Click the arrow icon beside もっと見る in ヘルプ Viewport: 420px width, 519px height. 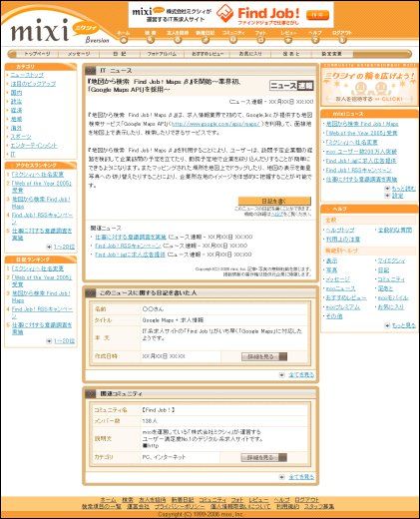pyautogui.click(x=387, y=325)
